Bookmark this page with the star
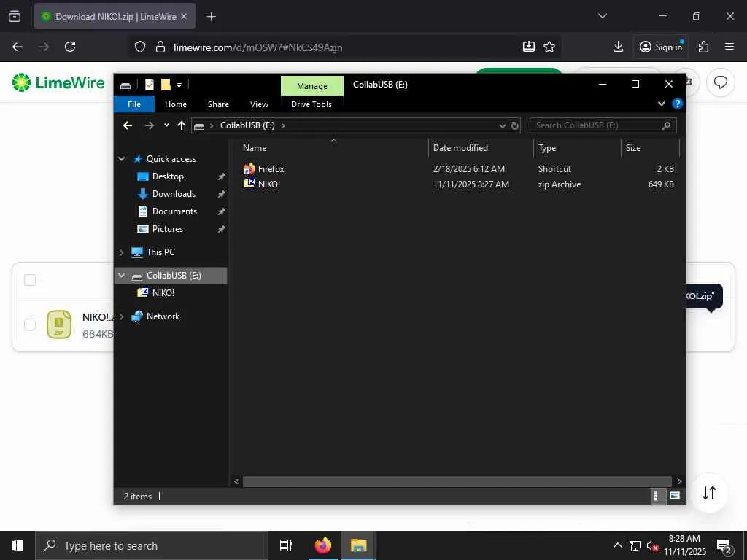747x560 pixels. (x=549, y=47)
